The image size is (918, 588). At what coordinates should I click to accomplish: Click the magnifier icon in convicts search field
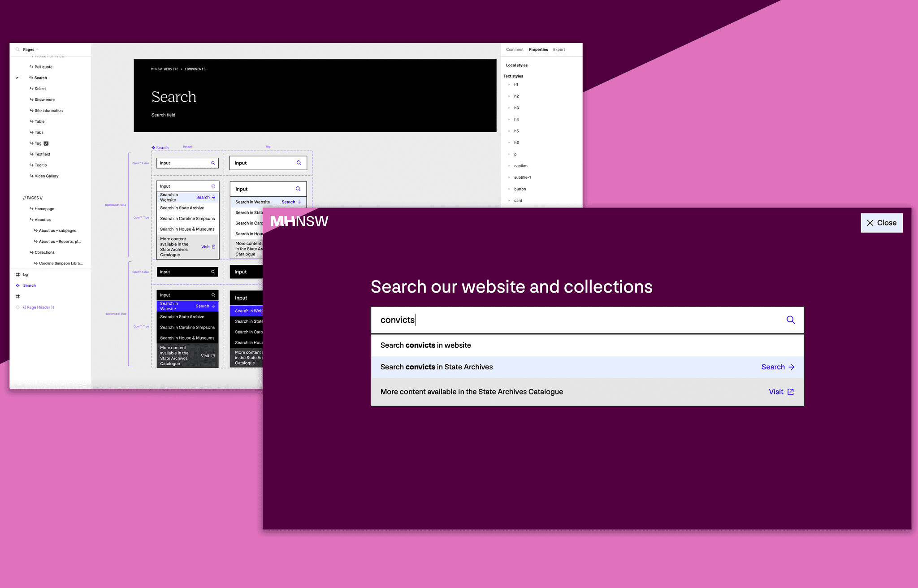click(x=791, y=320)
